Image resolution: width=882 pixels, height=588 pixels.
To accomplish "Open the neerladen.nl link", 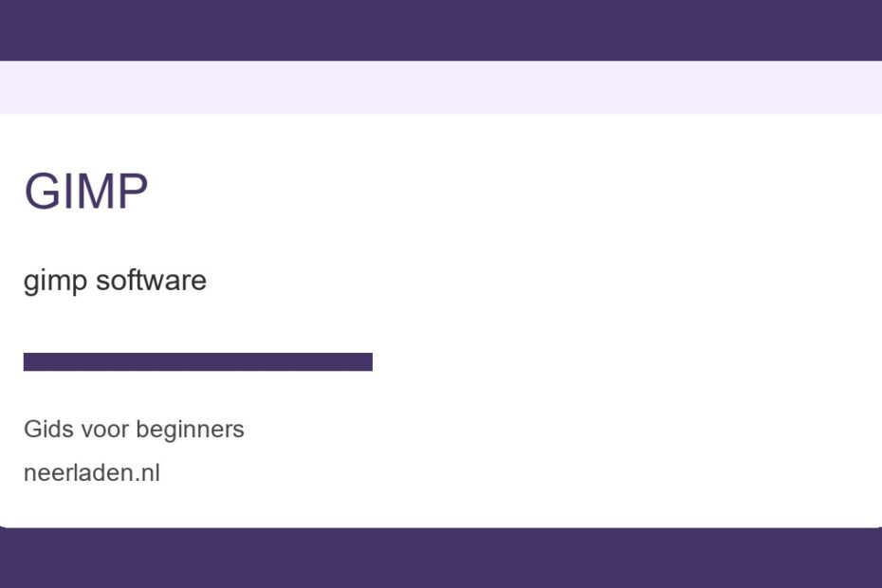I will pyautogui.click(x=92, y=473).
